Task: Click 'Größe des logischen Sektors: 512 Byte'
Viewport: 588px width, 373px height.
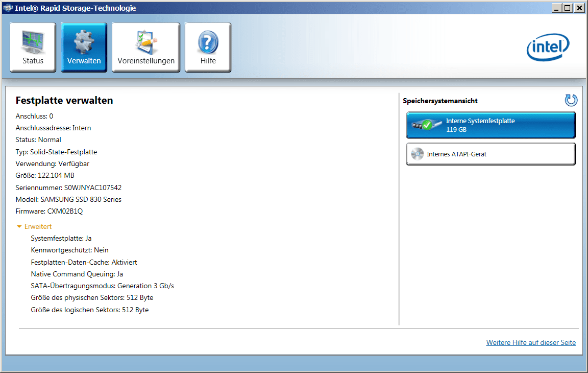Action: click(90, 310)
